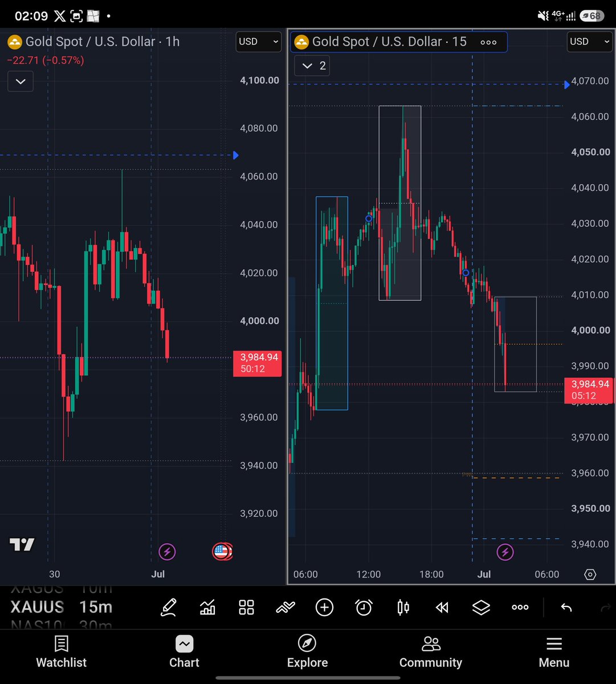Expand the indicators legend showing 2

313,66
